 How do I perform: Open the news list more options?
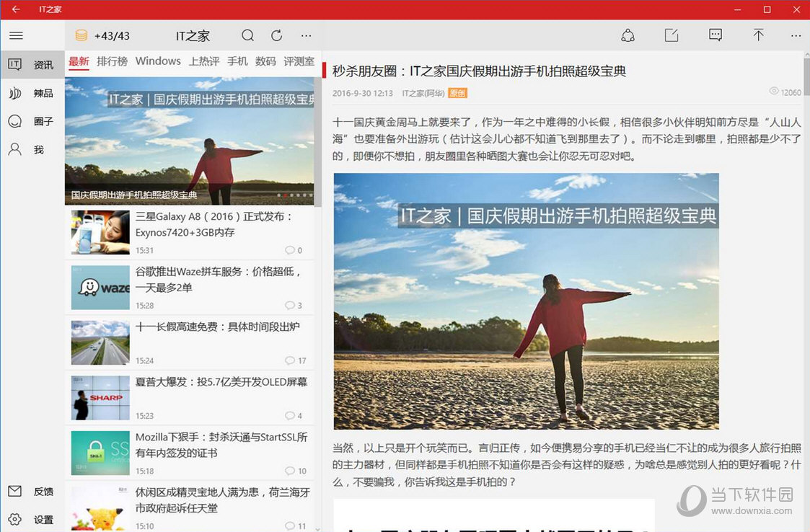pos(307,35)
